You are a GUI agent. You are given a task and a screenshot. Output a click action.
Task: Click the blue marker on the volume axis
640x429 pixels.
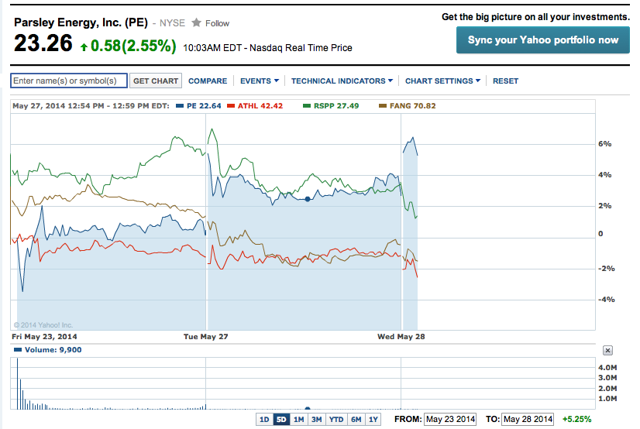307,408
